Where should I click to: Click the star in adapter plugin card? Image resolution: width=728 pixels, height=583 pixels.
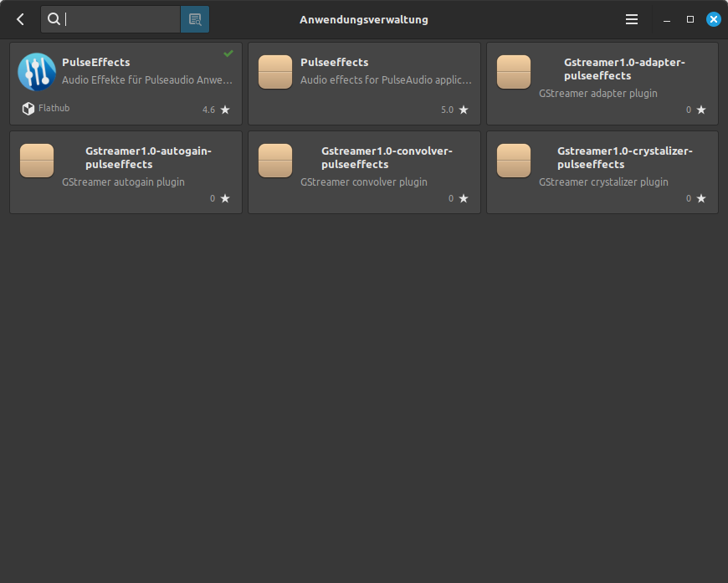click(701, 110)
